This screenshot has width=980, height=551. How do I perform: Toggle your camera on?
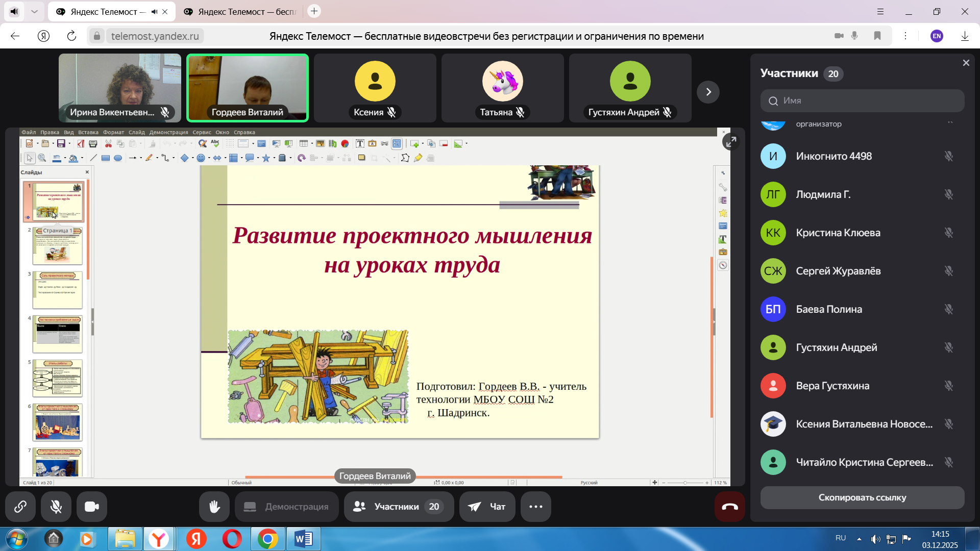point(92,507)
